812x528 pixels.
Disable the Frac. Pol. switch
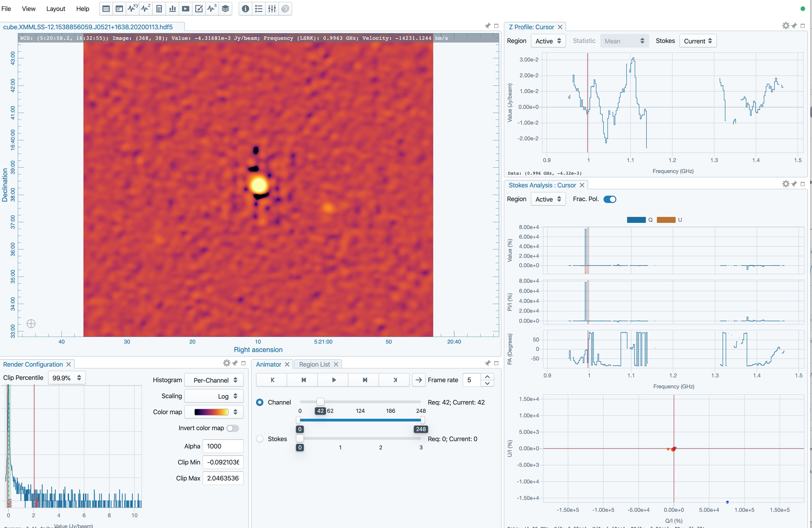coord(610,199)
